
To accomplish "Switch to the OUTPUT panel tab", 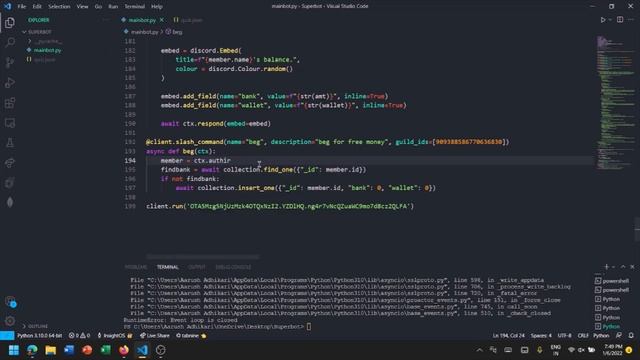I will (197, 267).
